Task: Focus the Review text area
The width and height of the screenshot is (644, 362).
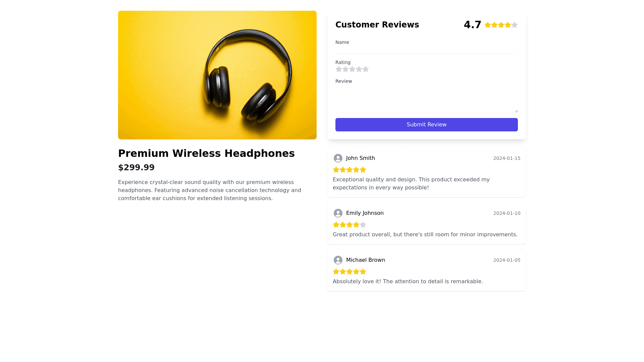Action: 426,100
